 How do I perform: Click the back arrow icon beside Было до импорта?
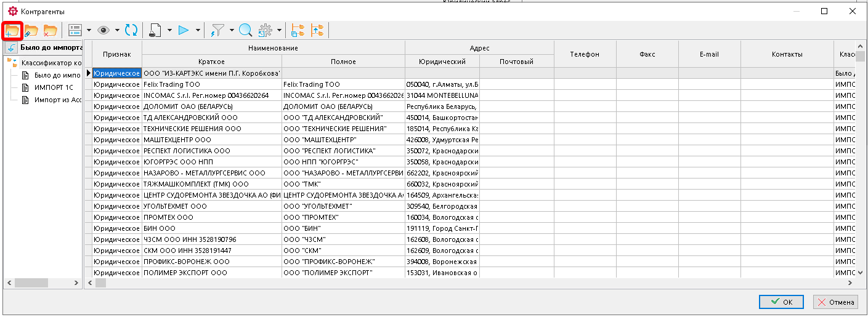(x=12, y=47)
